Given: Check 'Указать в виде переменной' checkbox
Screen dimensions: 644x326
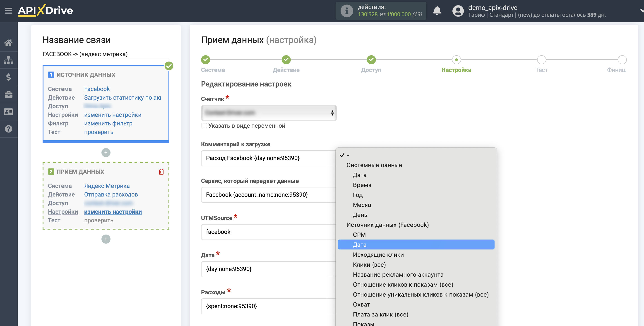Looking at the screenshot, I should coord(204,125).
